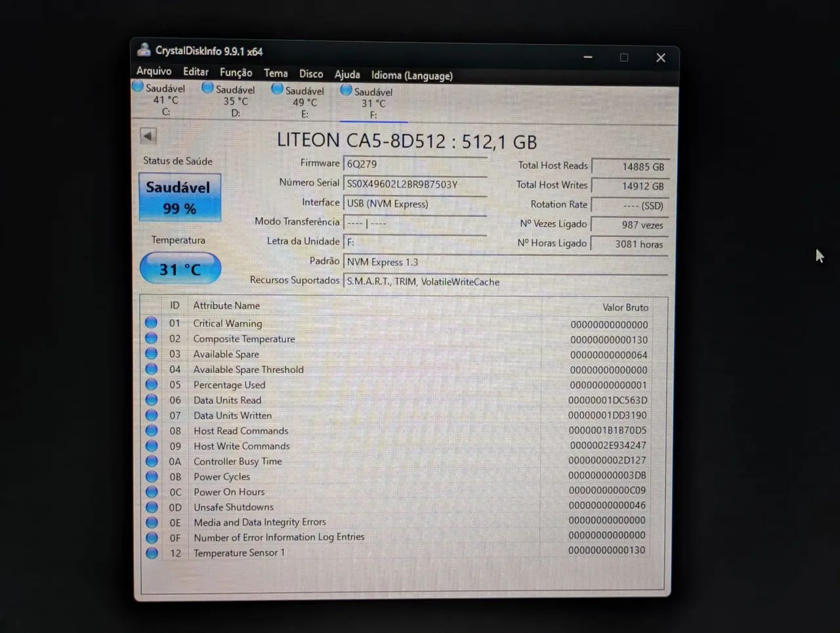
Task: Click status circle icon for Data Units Read
Action: (x=152, y=399)
